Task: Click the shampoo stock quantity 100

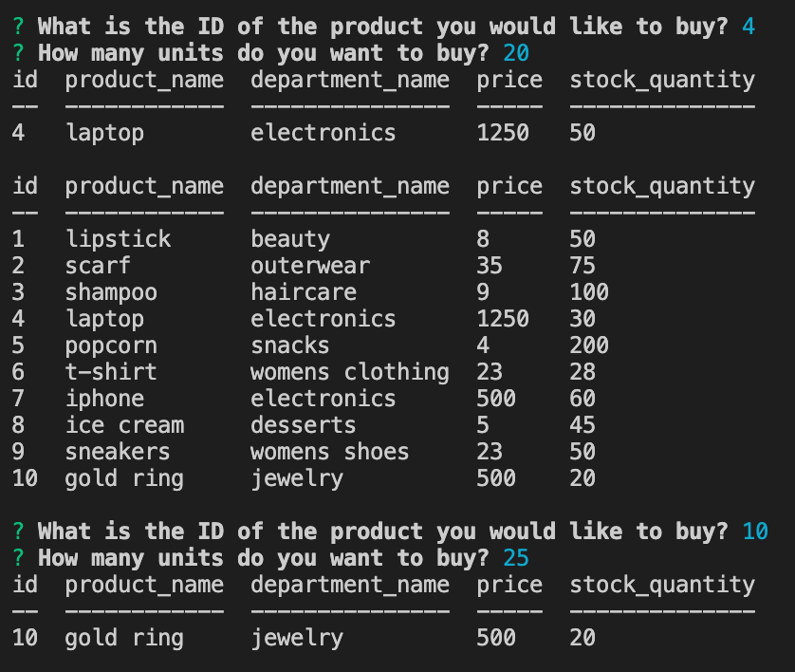Action: coord(589,292)
